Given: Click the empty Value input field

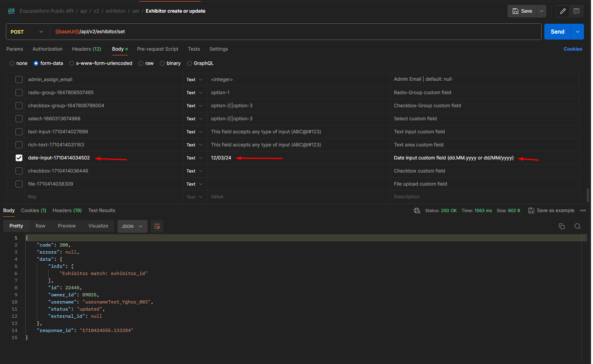Looking at the screenshot, I should pos(277,197).
